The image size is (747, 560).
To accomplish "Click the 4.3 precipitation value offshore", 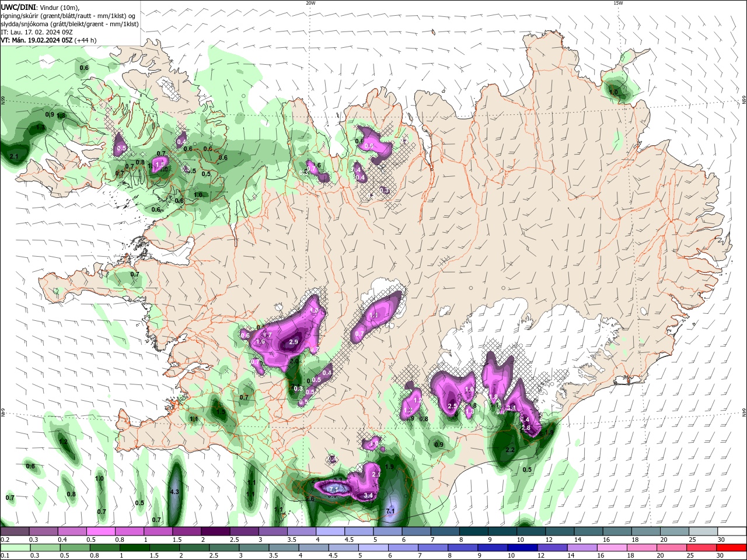I will tap(174, 492).
